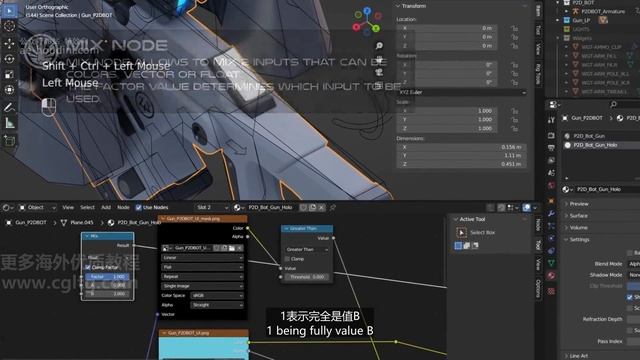Open the XYZ Euler rotation mode dropdown
The height and width of the screenshot is (360, 640).
point(461,92)
